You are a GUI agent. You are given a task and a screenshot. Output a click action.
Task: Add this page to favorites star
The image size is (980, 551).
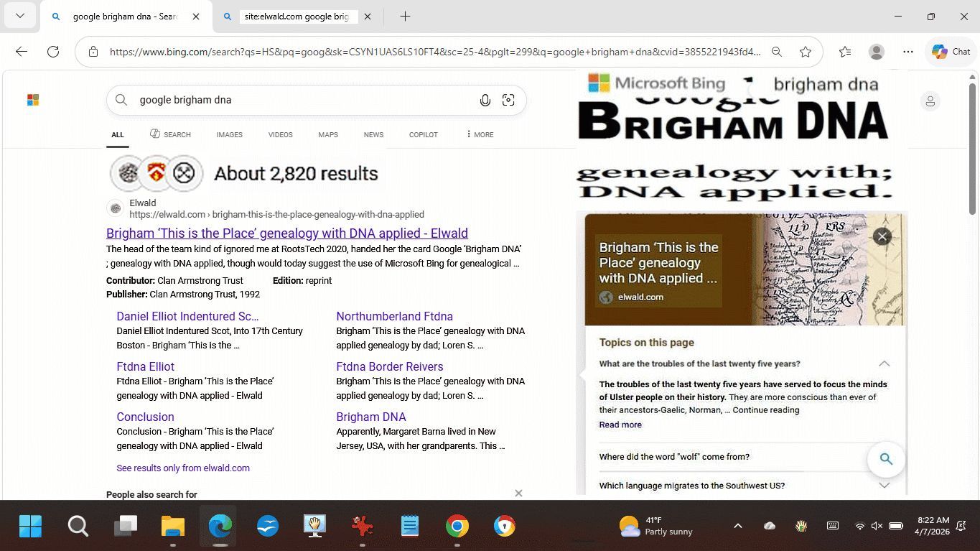pos(806,52)
